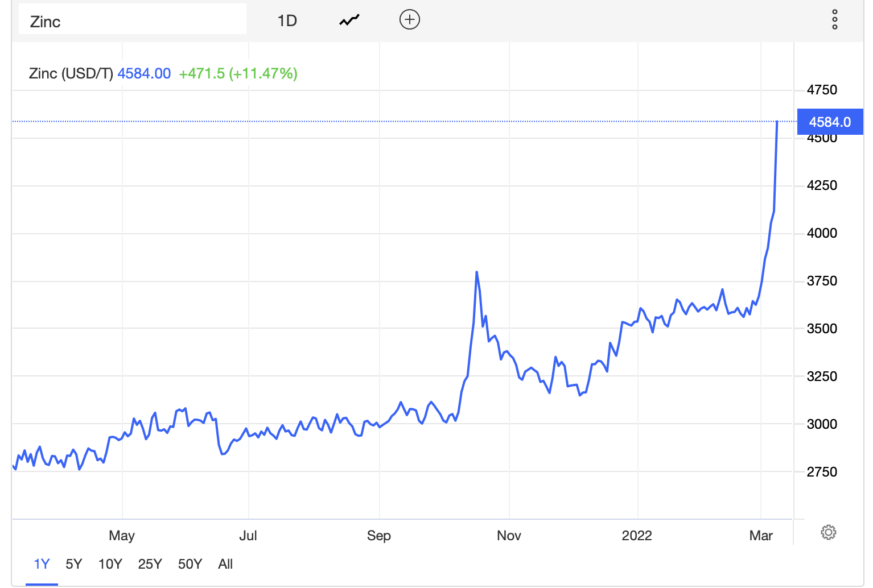Open chart settings gear icon
873x588 pixels.
tap(828, 532)
